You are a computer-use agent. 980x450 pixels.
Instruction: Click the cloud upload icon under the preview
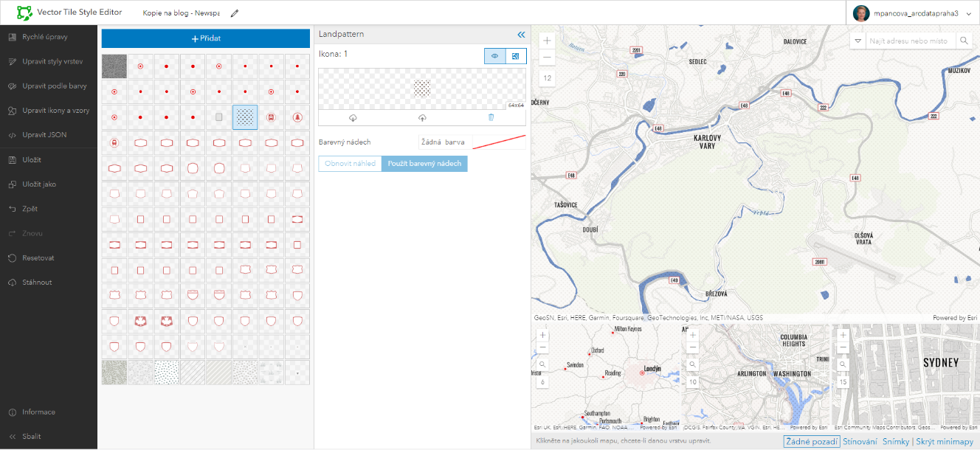[x=422, y=118]
